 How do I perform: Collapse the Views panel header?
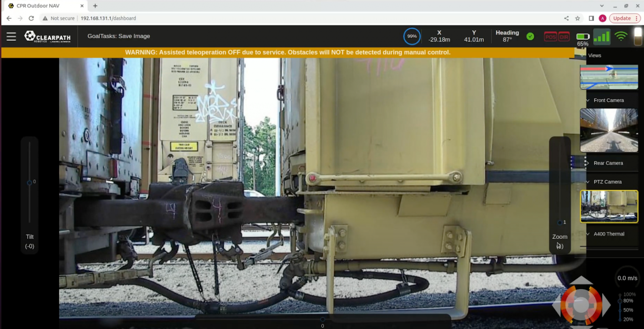pyautogui.click(x=583, y=55)
